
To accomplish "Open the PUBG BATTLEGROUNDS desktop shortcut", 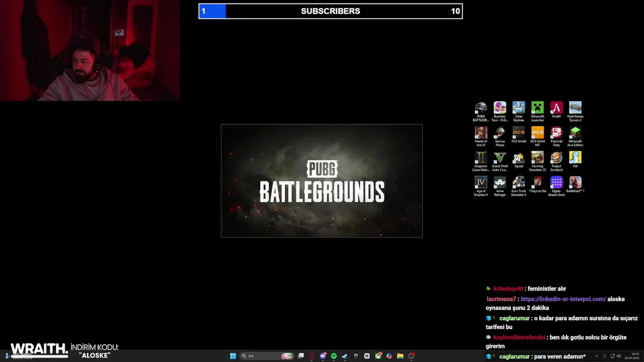I will 481,112.
